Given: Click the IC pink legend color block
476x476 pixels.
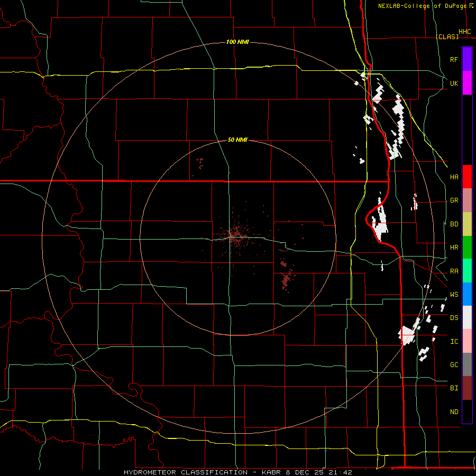Looking at the screenshot, I should click(x=467, y=341).
